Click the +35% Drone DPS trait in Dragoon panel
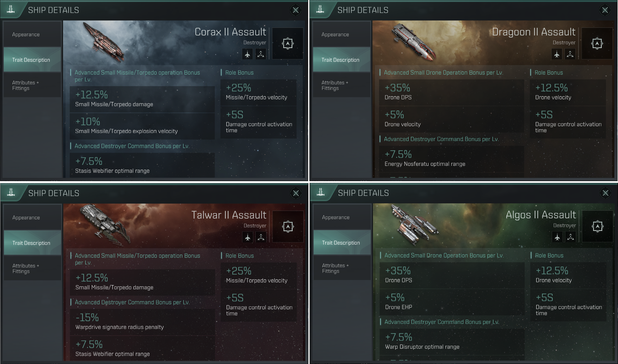The width and height of the screenshot is (618, 364). pyautogui.click(x=451, y=93)
